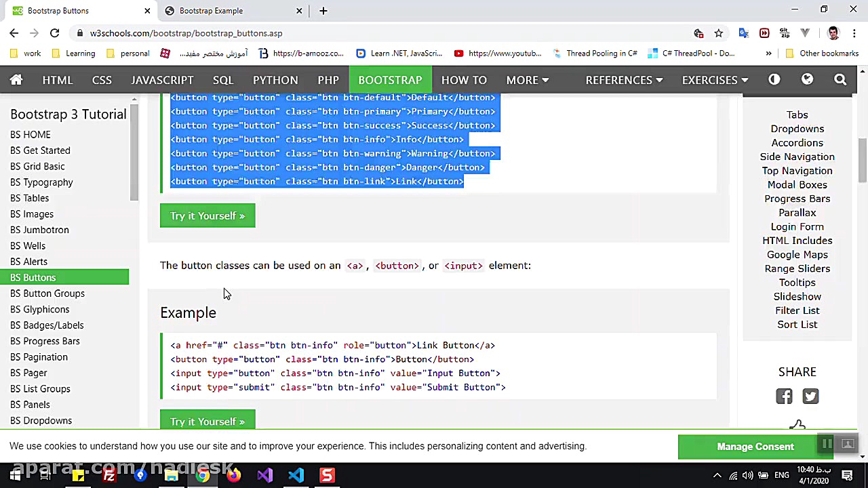868x488 pixels.
Task: Open the PYTHON menu item
Action: [275, 80]
